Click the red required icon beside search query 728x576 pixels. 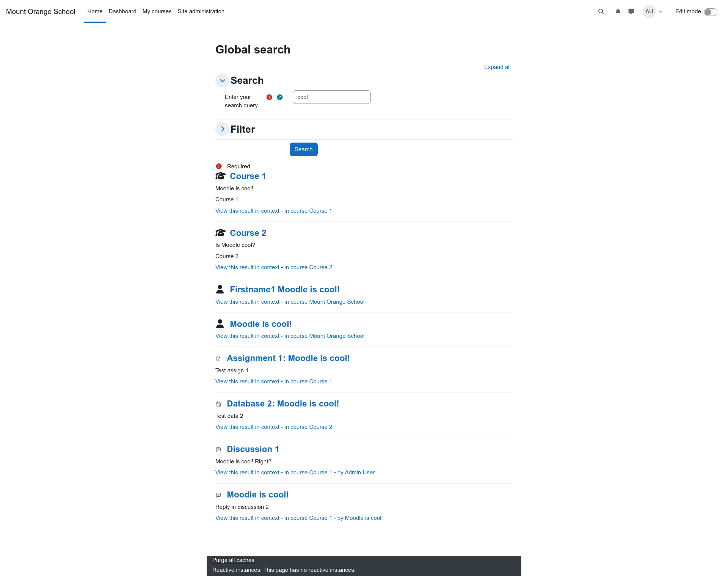coord(269,97)
